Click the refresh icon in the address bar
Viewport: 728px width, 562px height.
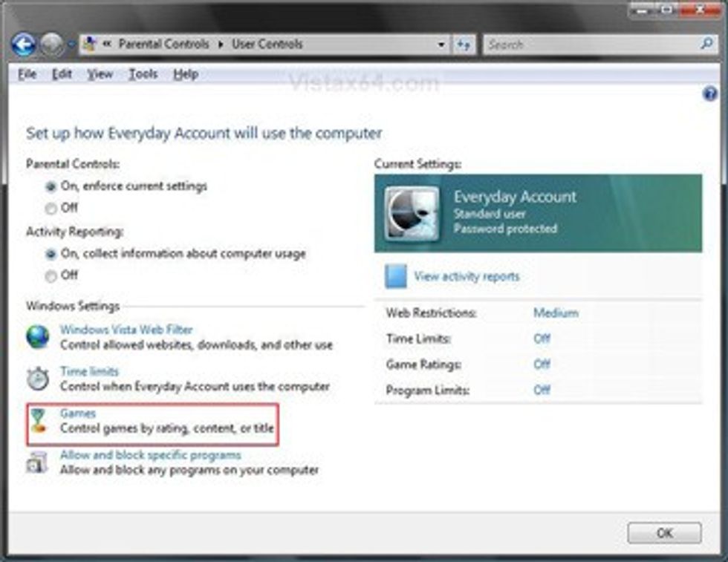(464, 44)
